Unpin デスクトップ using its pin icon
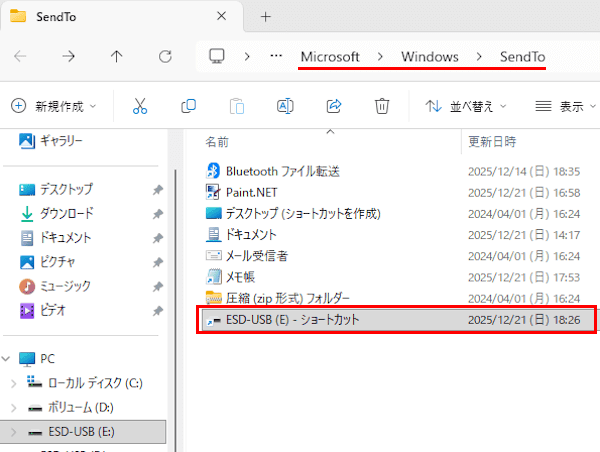 click(x=158, y=189)
